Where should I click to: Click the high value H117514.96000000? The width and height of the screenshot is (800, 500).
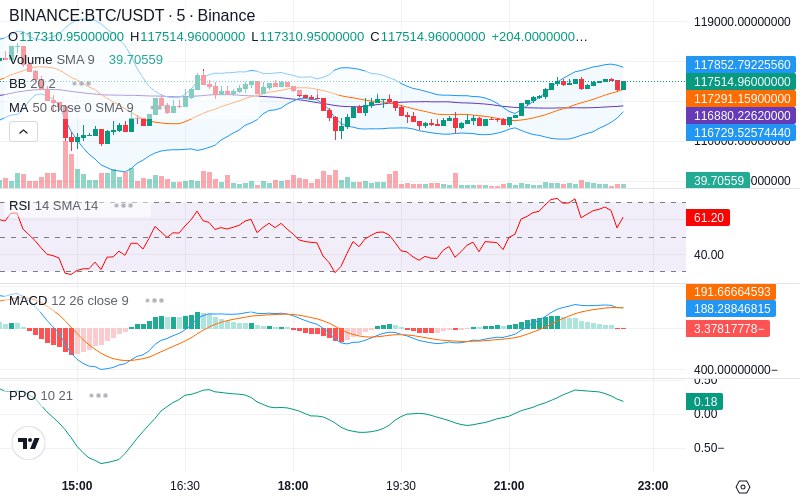click(x=187, y=37)
